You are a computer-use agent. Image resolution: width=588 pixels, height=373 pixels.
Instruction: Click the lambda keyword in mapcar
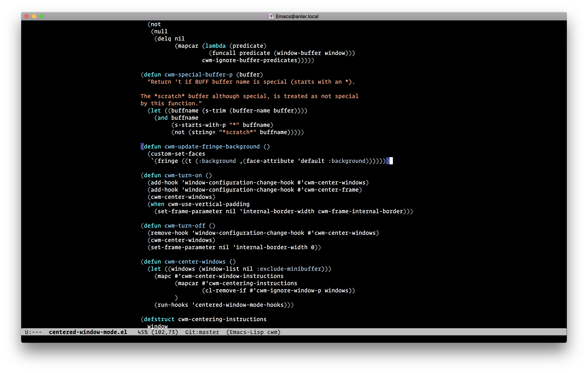(x=215, y=46)
